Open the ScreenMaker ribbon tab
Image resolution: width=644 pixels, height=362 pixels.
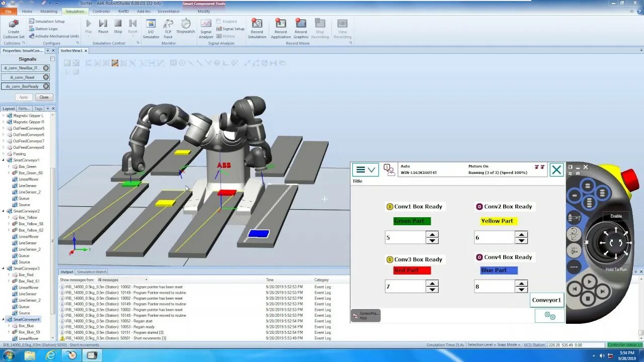pyautogui.click(x=169, y=11)
